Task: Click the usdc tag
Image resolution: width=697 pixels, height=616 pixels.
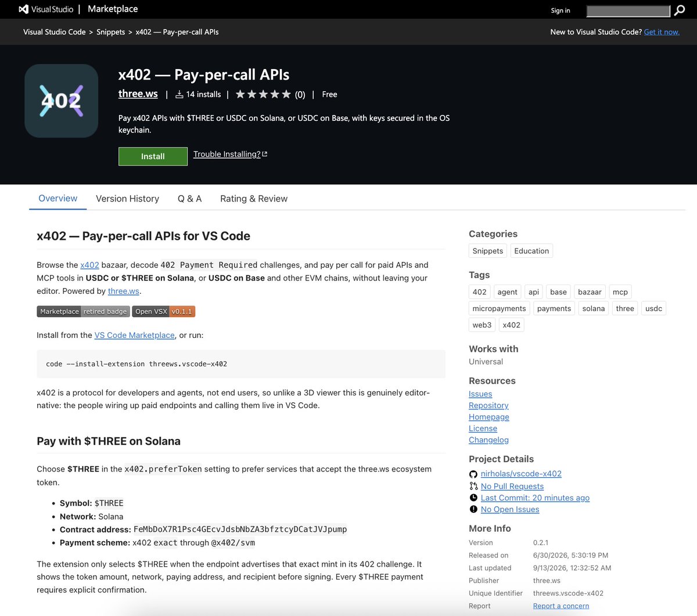Action: coord(653,308)
